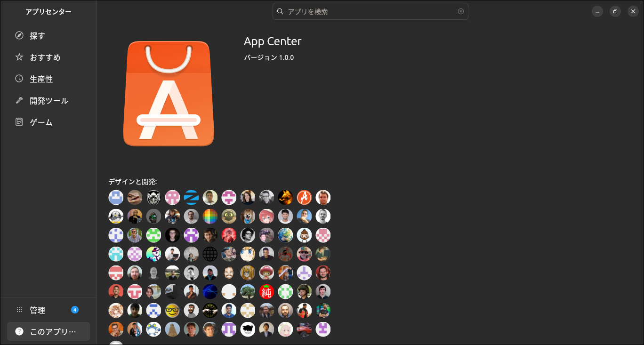
Task: Open the pink-haired anime girl avatar
Action: [266, 217]
